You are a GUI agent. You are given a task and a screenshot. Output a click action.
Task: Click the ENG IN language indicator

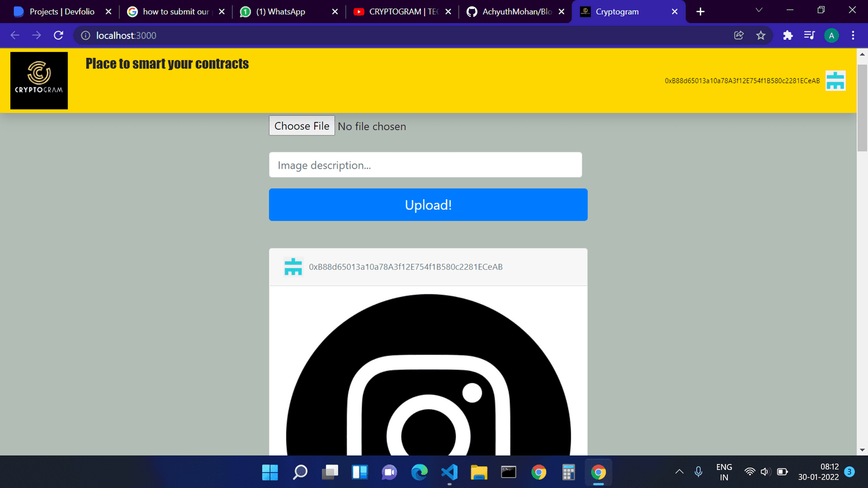724,472
